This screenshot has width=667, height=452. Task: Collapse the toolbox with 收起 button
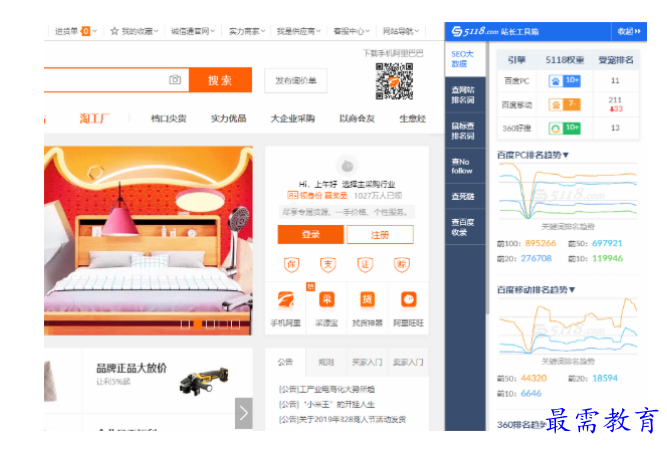tap(629, 31)
